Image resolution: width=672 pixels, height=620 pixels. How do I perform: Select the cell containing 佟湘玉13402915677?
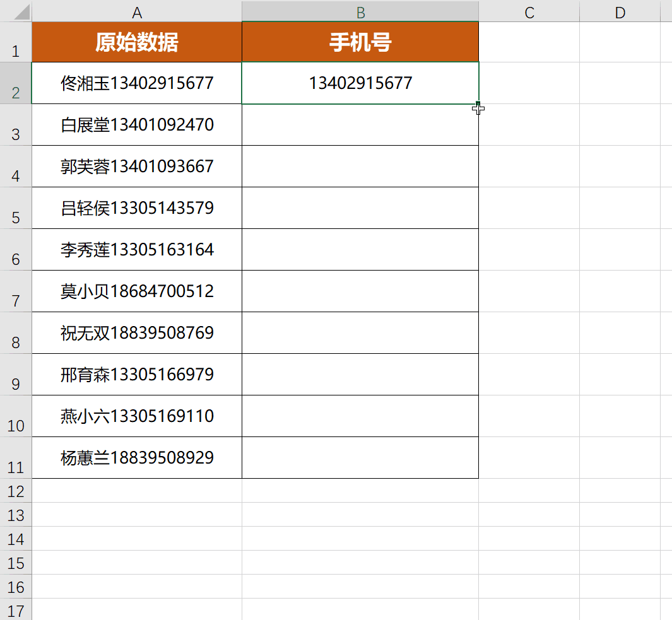click(137, 83)
